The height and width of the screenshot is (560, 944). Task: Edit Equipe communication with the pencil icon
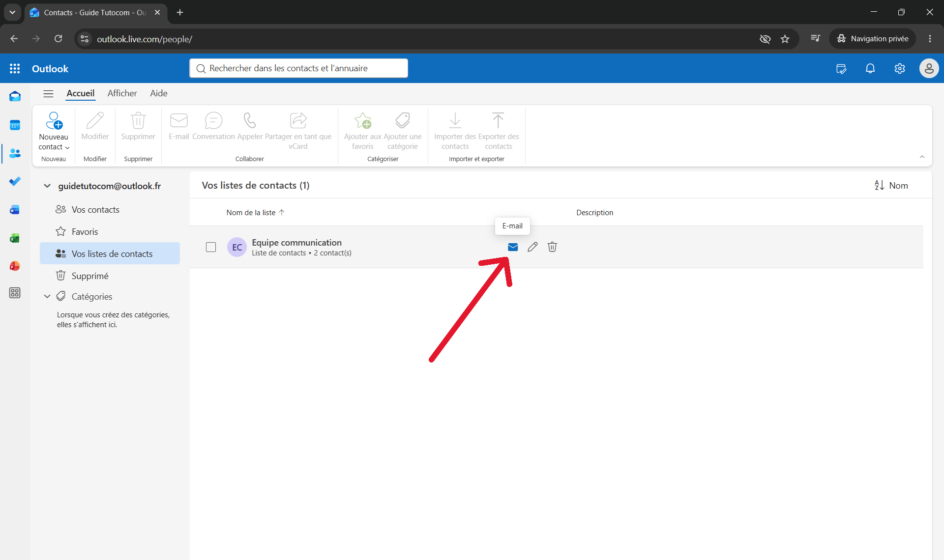click(x=532, y=247)
